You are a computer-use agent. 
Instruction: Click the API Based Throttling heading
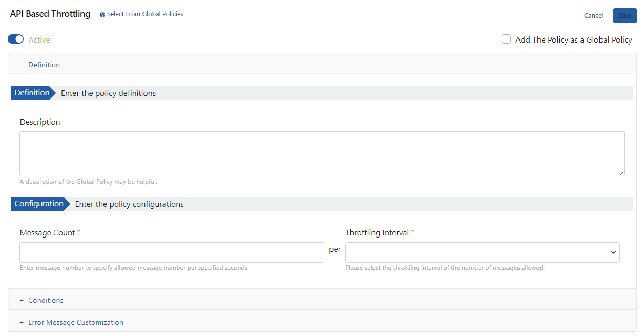50,14
